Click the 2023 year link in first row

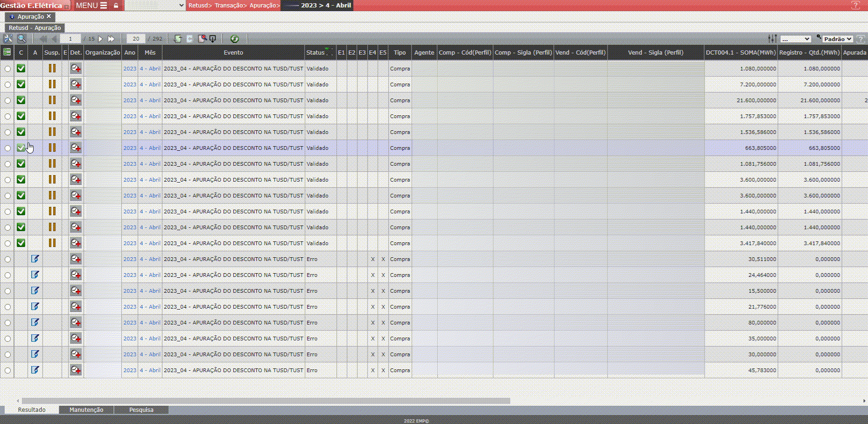[x=130, y=69]
